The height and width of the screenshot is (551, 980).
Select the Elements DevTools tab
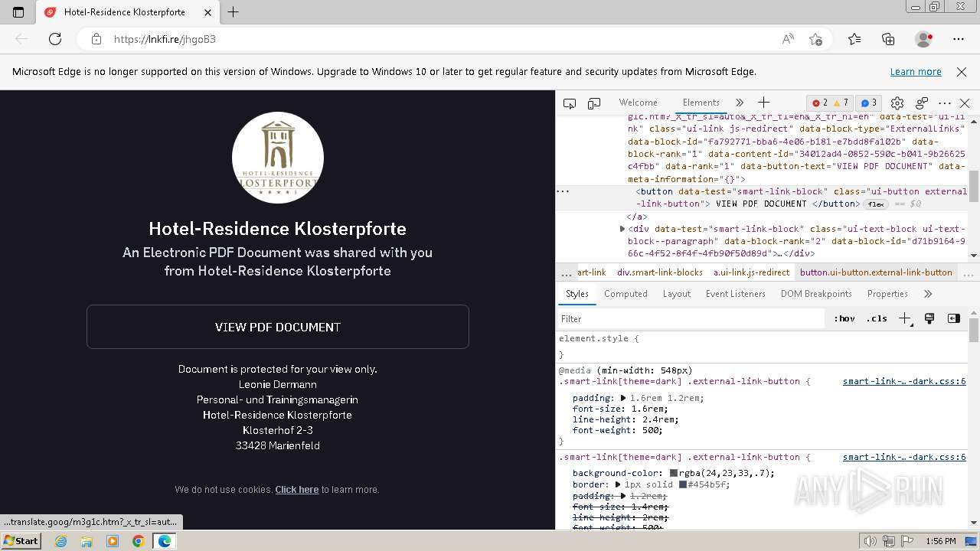click(701, 103)
